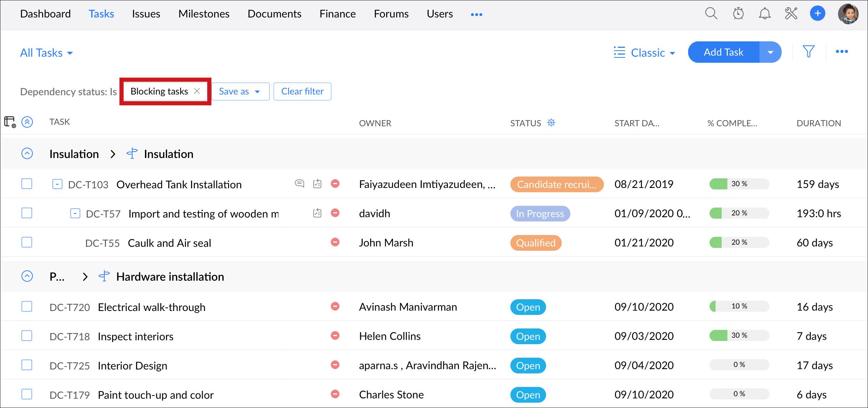
Task: Open the Finance section
Action: [x=337, y=14]
